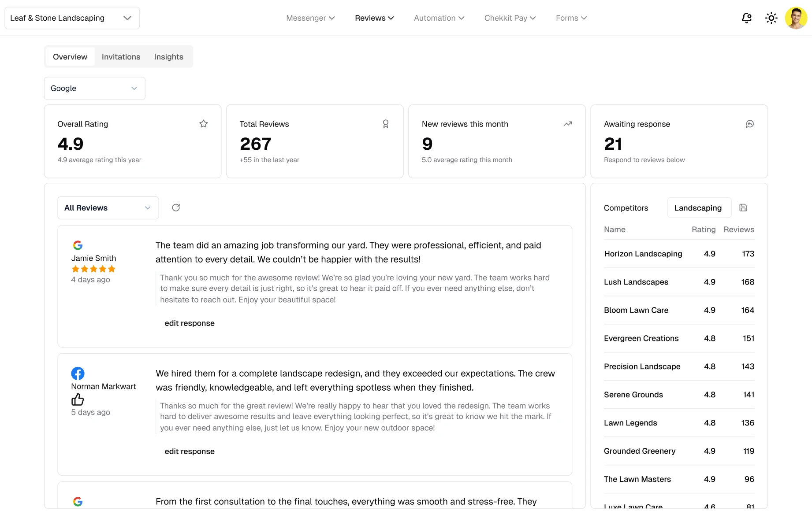This screenshot has width=812, height=518.
Task: Click the Google logo on Jamie Smith's review
Action: point(78,245)
